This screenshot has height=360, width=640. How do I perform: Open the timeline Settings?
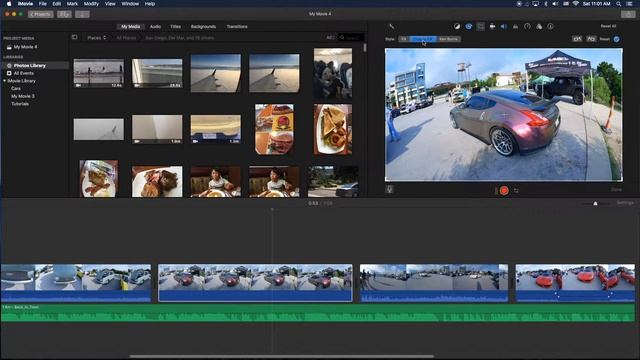coord(625,203)
